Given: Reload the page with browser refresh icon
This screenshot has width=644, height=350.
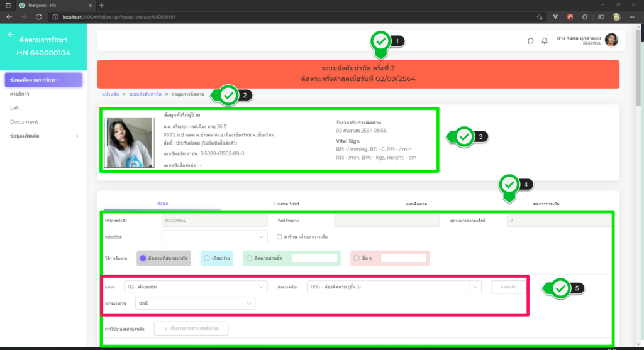Looking at the screenshot, I should (39, 17).
